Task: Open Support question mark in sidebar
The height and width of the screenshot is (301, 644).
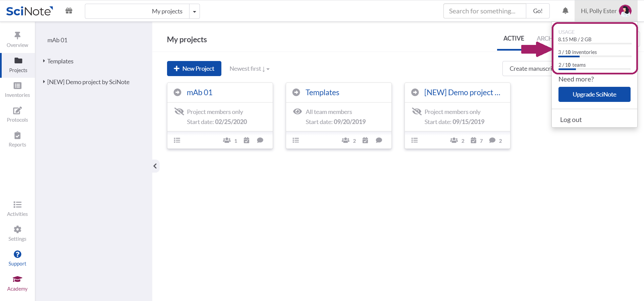Action: (x=17, y=254)
